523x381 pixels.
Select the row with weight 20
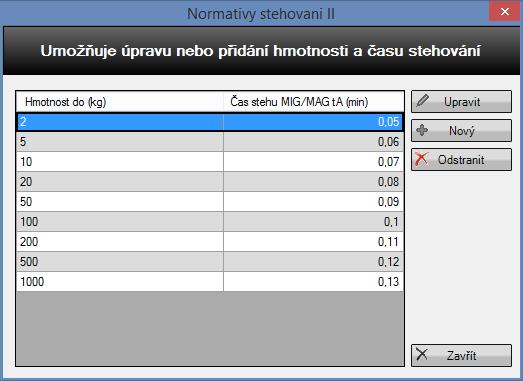pyautogui.click(x=210, y=182)
